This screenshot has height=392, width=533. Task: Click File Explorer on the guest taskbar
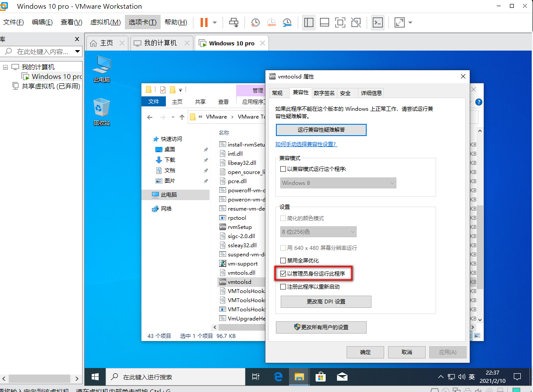[x=299, y=377]
